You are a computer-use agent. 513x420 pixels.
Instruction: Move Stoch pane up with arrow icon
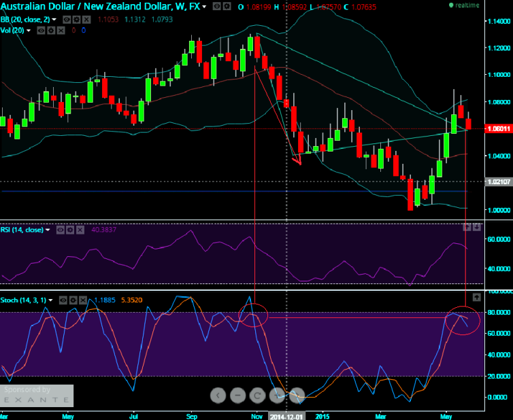(x=477, y=297)
